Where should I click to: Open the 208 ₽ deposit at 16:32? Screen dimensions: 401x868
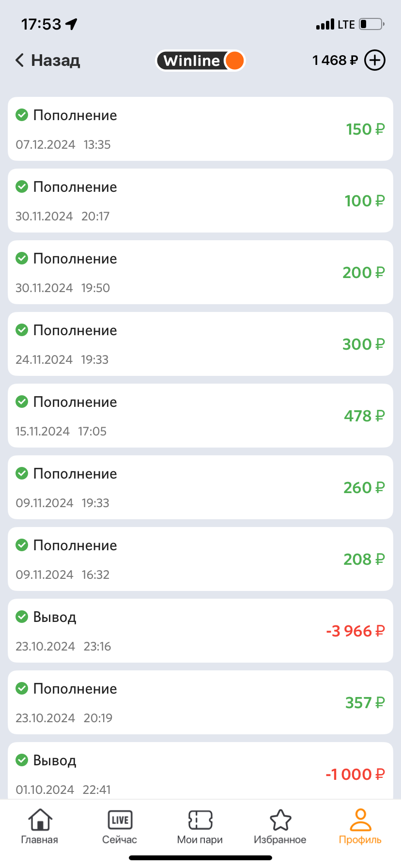pos(200,559)
